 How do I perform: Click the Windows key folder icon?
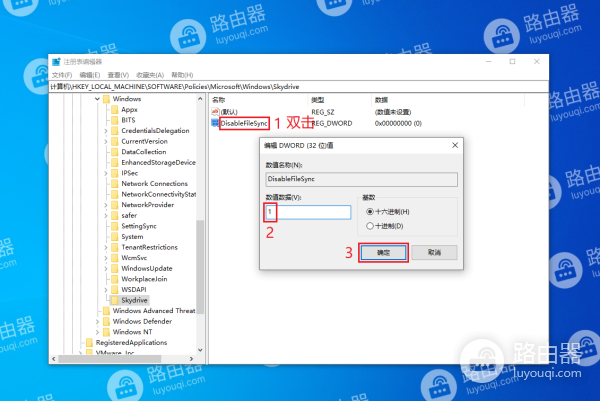(x=106, y=99)
